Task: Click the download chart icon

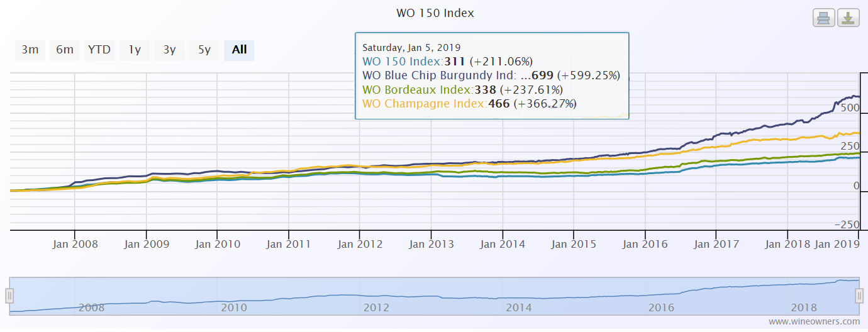Action: point(849,18)
